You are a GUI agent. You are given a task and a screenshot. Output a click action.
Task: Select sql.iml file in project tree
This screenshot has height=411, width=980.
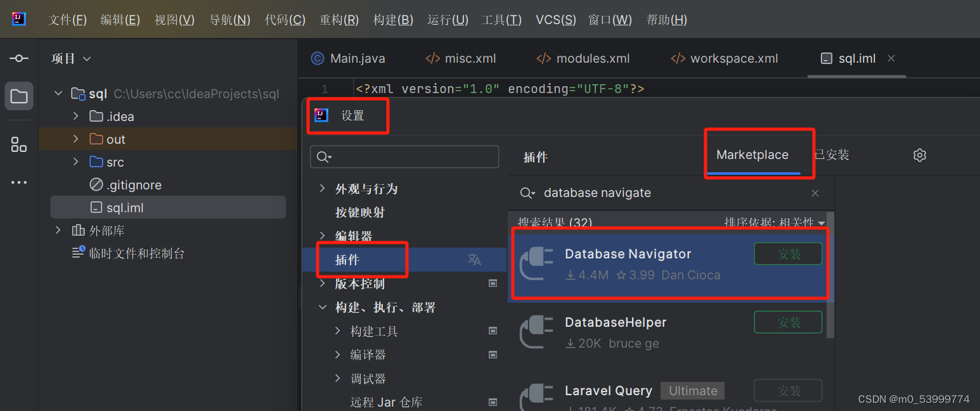click(168, 208)
